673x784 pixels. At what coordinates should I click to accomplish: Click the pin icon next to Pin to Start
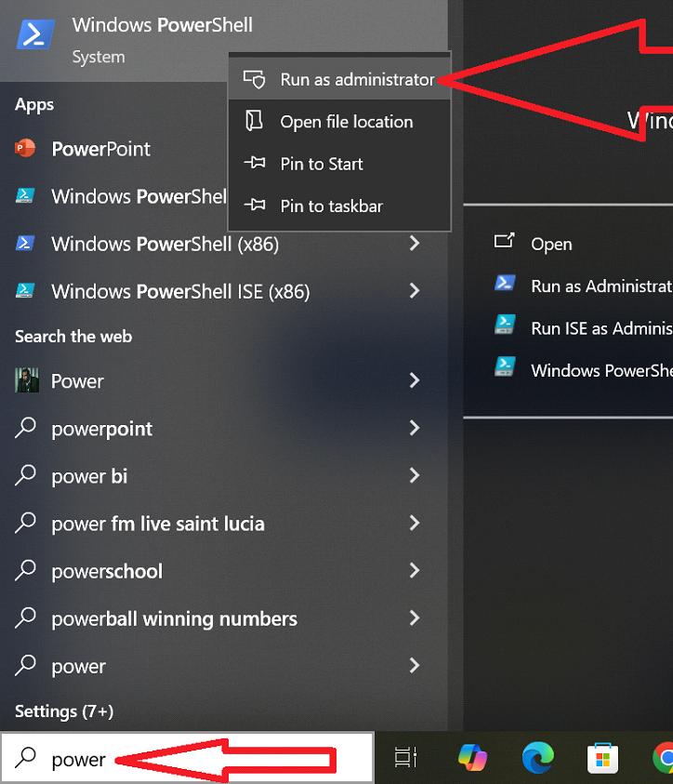[x=255, y=163]
